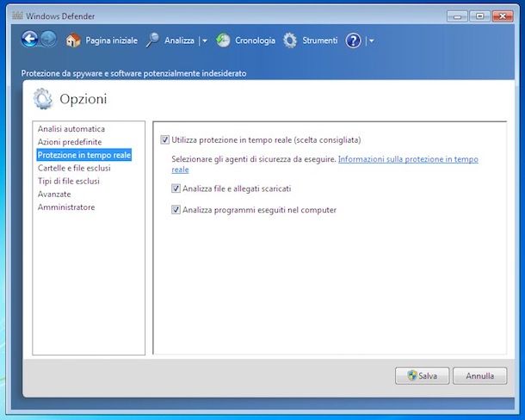This screenshot has height=420, width=525.
Task: Expand the Analizza dropdown arrow
Action: pyautogui.click(x=205, y=40)
